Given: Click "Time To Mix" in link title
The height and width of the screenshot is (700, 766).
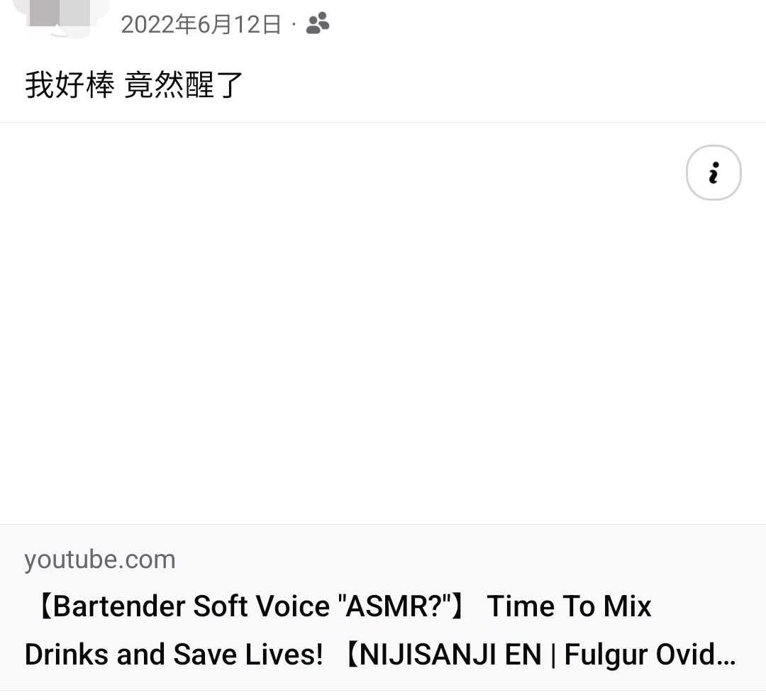Looking at the screenshot, I should pyautogui.click(x=569, y=606).
